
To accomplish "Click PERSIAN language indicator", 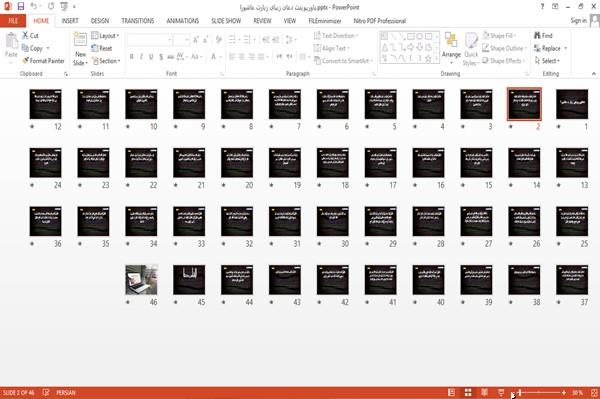I will (x=66, y=392).
